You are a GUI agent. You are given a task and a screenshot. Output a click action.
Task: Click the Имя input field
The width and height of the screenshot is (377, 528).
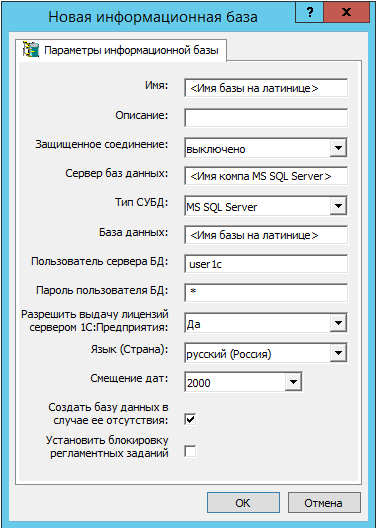pos(266,88)
